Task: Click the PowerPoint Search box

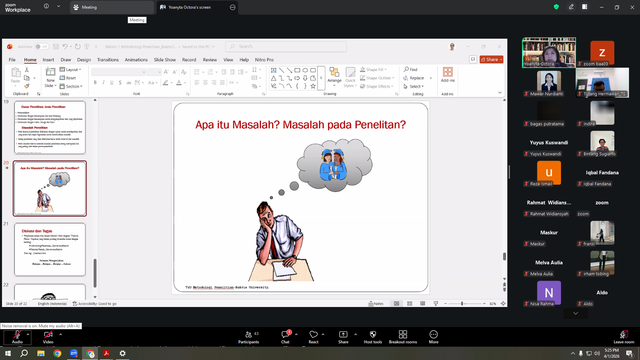Action: point(286,47)
